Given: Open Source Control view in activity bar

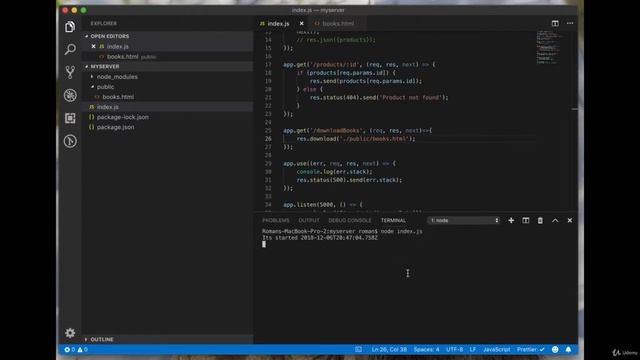Looking at the screenshot, I should coord(70,72).
